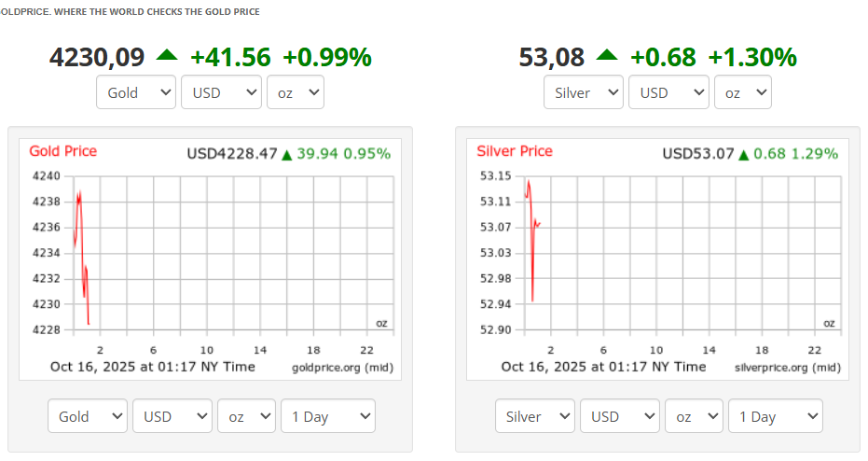The height and width of the screenshot is (461, 868).
Task: Expand Gold selector below gold chart
Action: [x=88, y=416]
